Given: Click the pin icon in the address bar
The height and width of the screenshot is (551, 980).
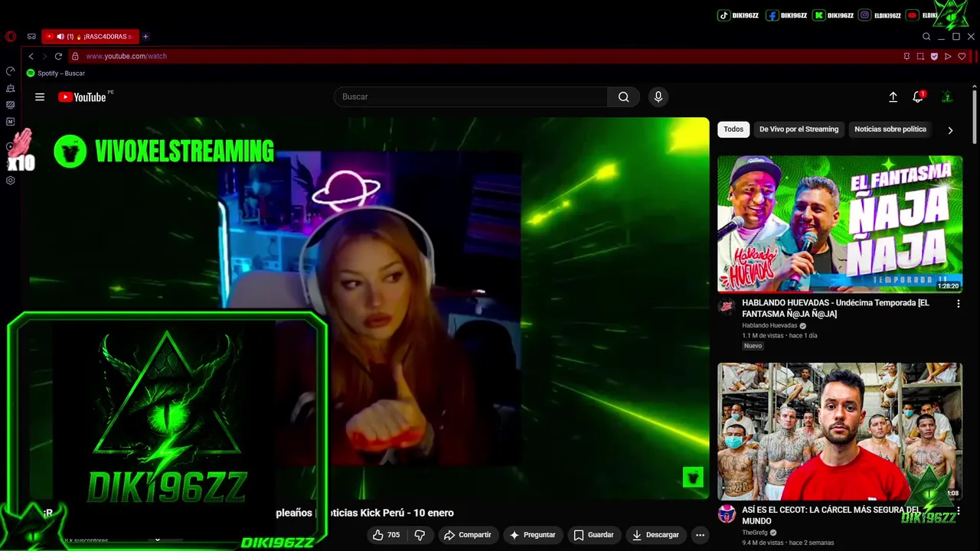Looking at the screenshot, I should [x=906, y=56].
